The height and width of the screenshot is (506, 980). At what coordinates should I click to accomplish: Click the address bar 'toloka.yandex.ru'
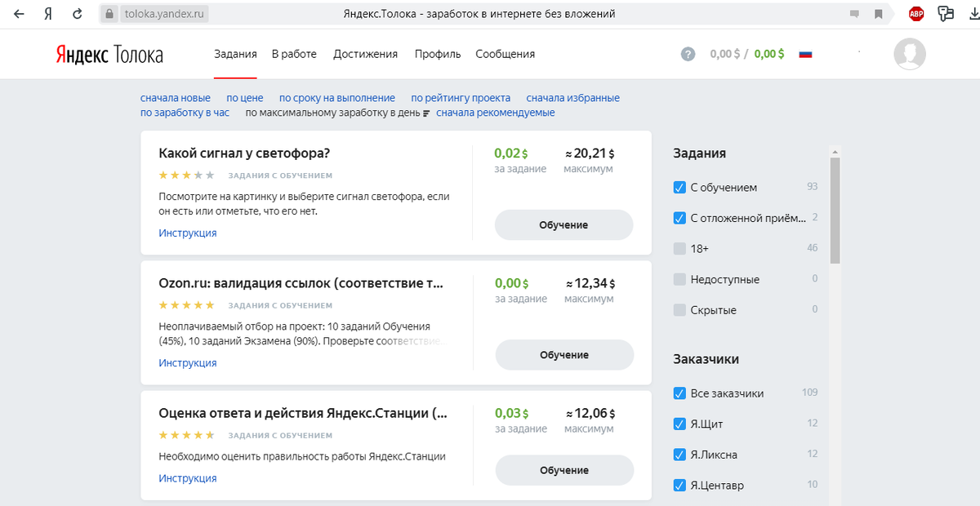[x=165, y=14]
